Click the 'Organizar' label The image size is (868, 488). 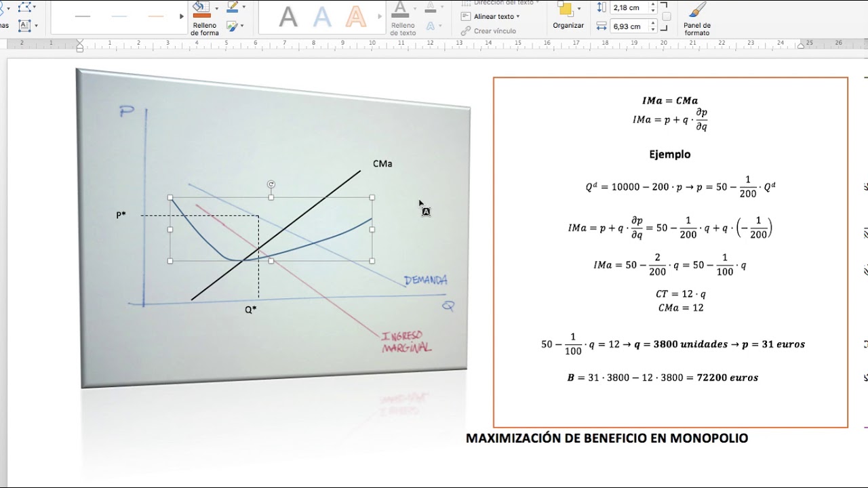pos(568,26)
